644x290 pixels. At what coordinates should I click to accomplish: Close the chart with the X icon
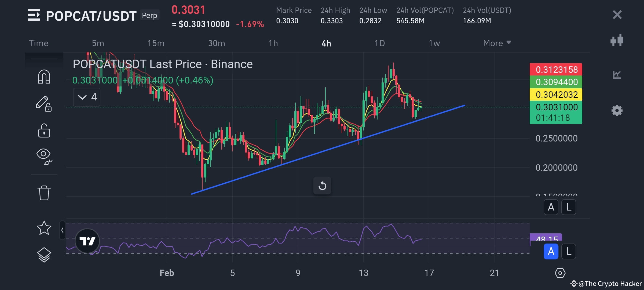point(617,15)
